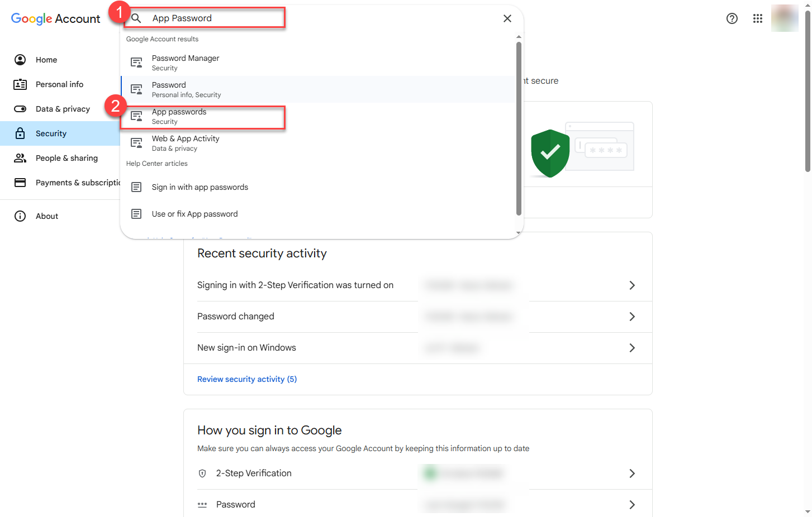Viewport: 812px width, 517px height.
Task: Select Data & privacy toggle icon
Action: coord(20,109)
